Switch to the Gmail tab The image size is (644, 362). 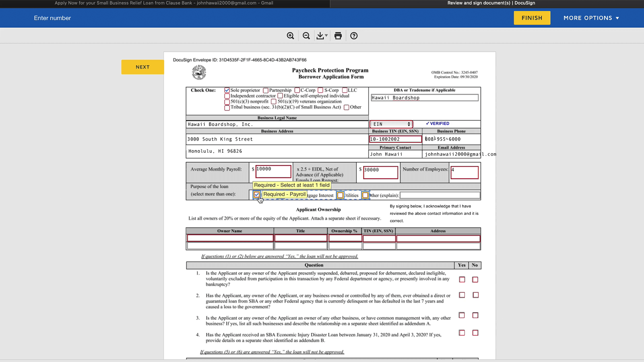click(164, 3)
